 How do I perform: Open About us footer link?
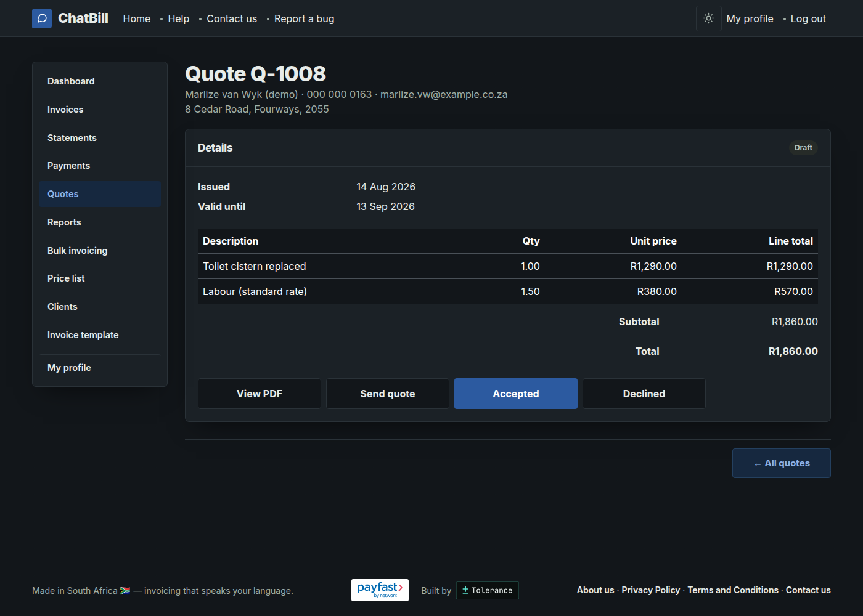coord(595,590)
